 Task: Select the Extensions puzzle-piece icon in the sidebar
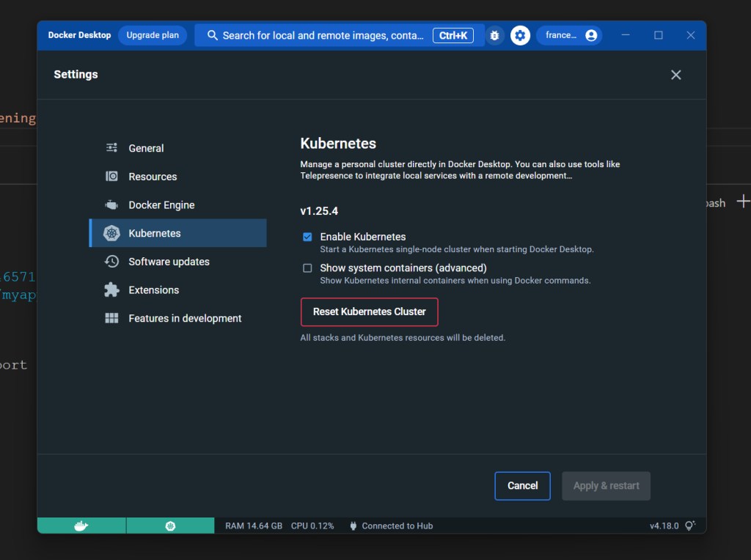[x=111, y=290]
